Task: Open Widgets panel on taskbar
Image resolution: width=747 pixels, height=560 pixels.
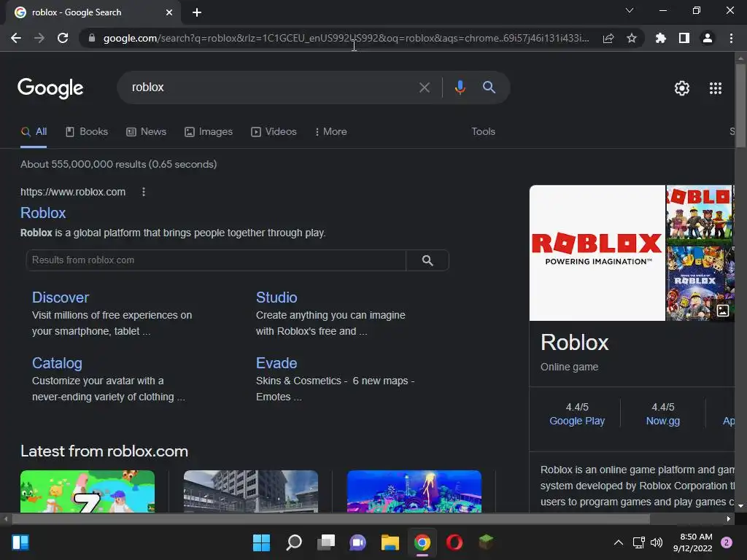Action: pos(20,542)
